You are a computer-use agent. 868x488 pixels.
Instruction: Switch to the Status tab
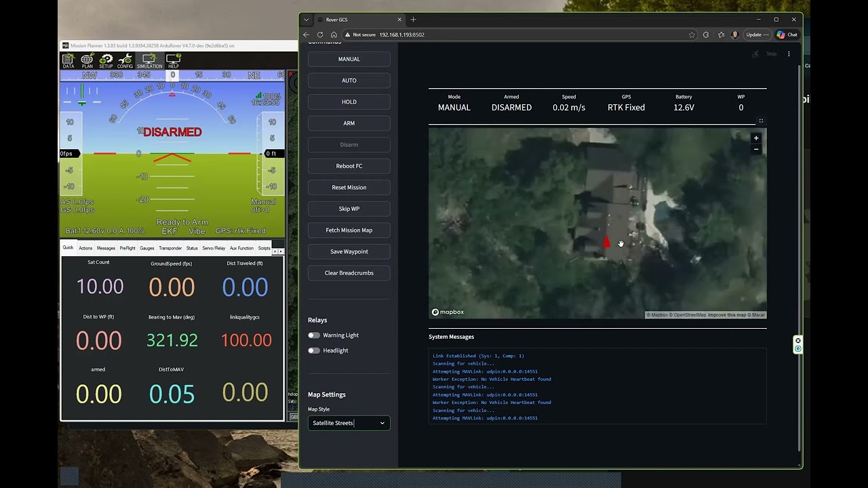[x=192, y=248]
